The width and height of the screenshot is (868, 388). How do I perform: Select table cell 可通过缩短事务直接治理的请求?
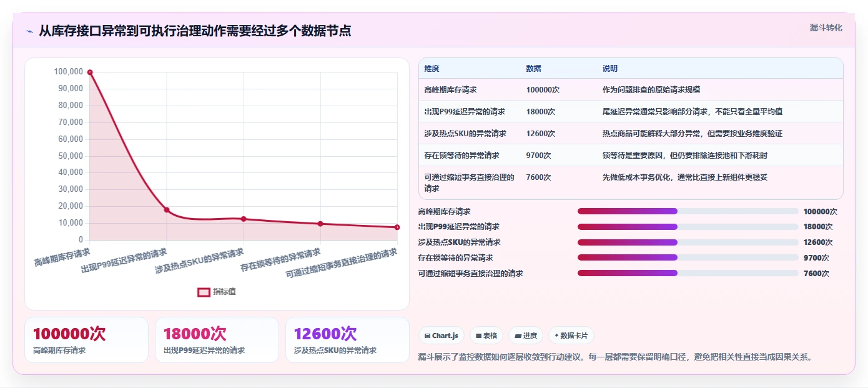pyautogui.click(x=469, y=182)
